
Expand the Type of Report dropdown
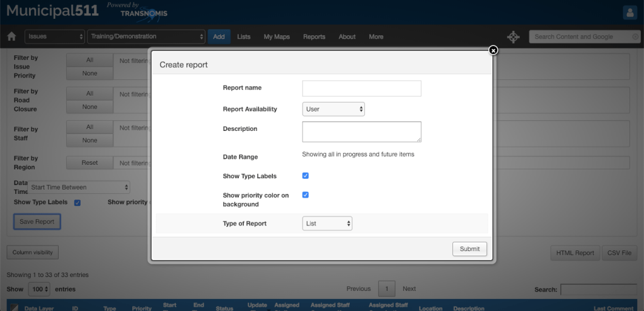click(327, 223)
